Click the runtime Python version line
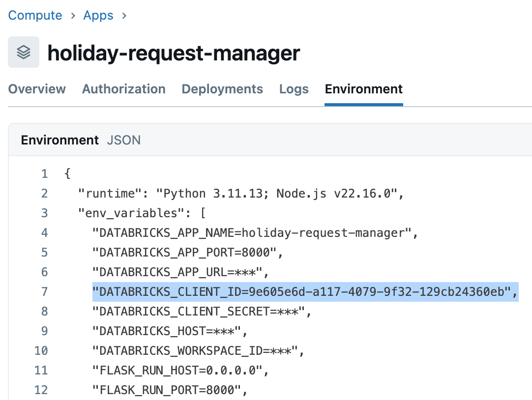 (x=241, y=194)
